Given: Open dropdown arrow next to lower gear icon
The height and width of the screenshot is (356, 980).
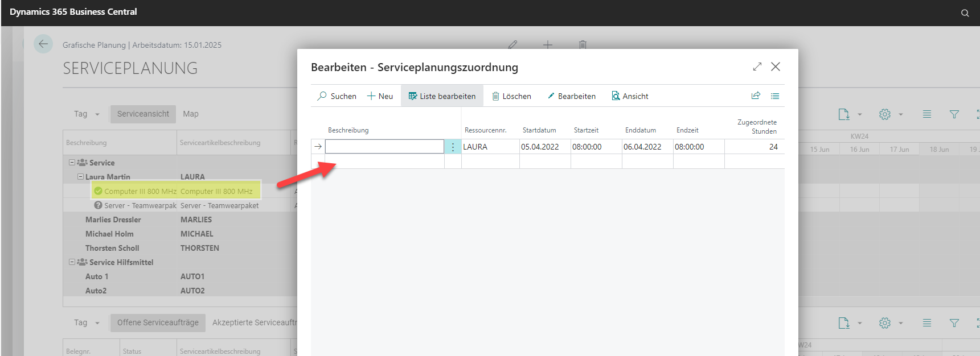Looking at the screenshot, I should 901,323.
